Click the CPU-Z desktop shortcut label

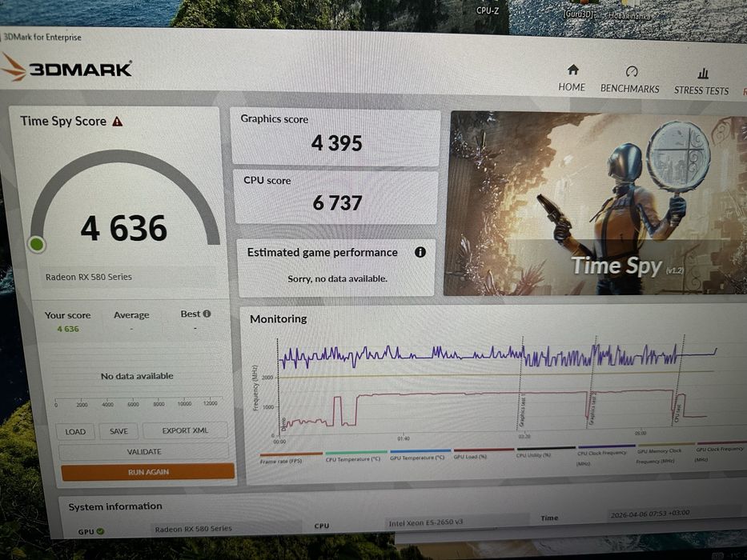pyautogui.click(x=488, y=10)
